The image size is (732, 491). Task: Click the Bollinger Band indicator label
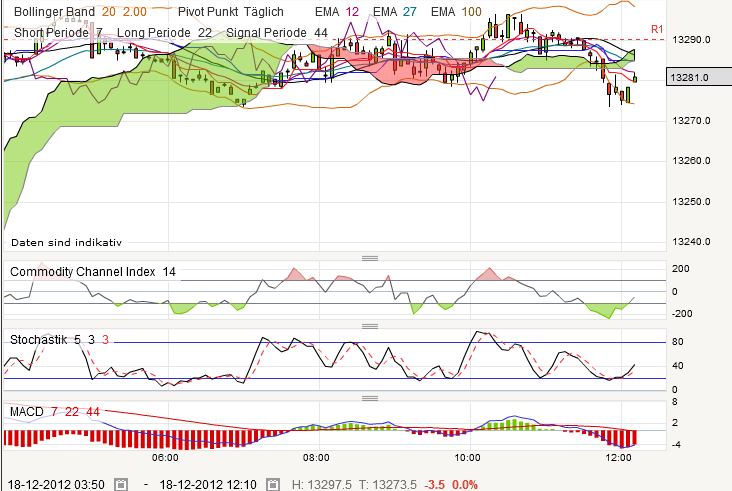pos(54,12)
